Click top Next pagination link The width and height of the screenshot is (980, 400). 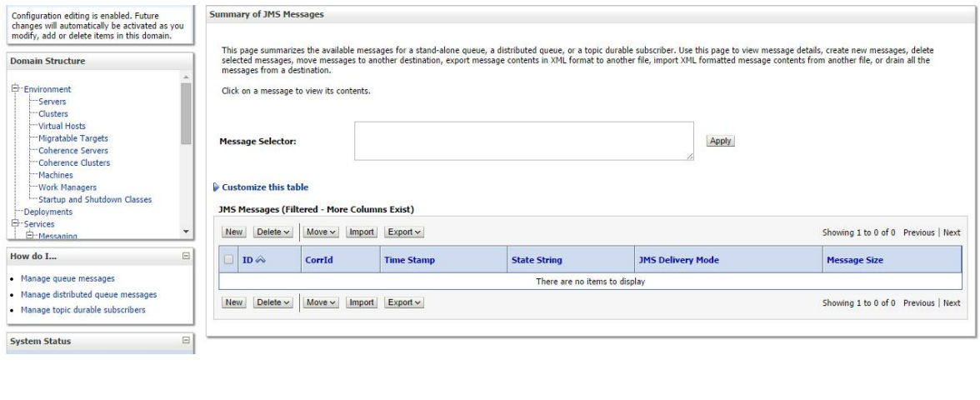[952, 232]
